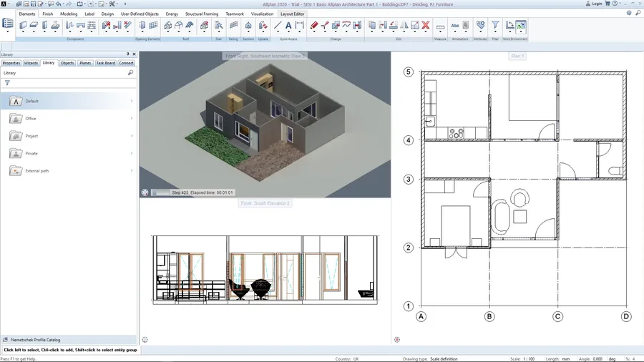Expand the Project library folder chevron
The image size is (644, 362).
point(132,136)
